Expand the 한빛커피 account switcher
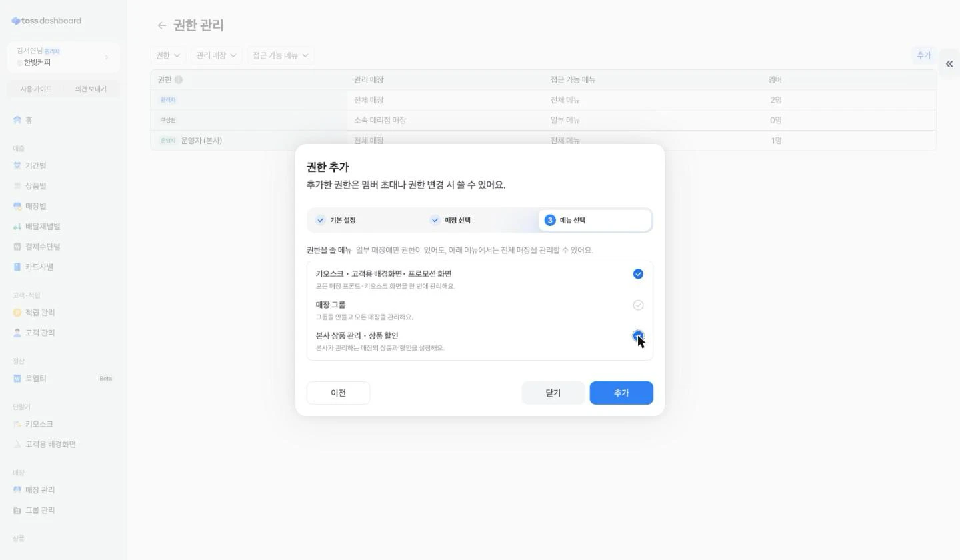Viewport: 960px width, 560px height. pyautogui.click(x=64, y=57)
